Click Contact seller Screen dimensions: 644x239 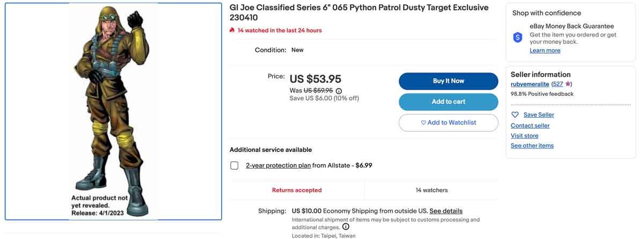[x=530, y=125]
